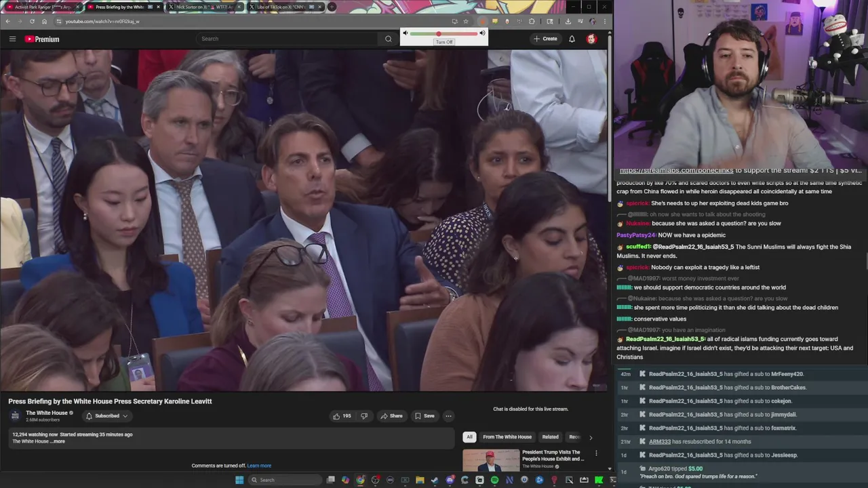
Task: Open a new browser tab
Action: [x=332, y=7]
